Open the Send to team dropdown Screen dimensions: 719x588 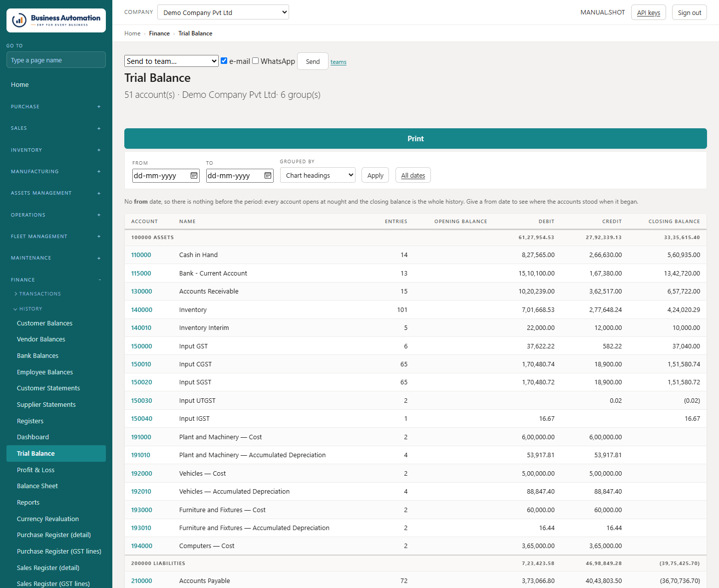click(171, 61)
